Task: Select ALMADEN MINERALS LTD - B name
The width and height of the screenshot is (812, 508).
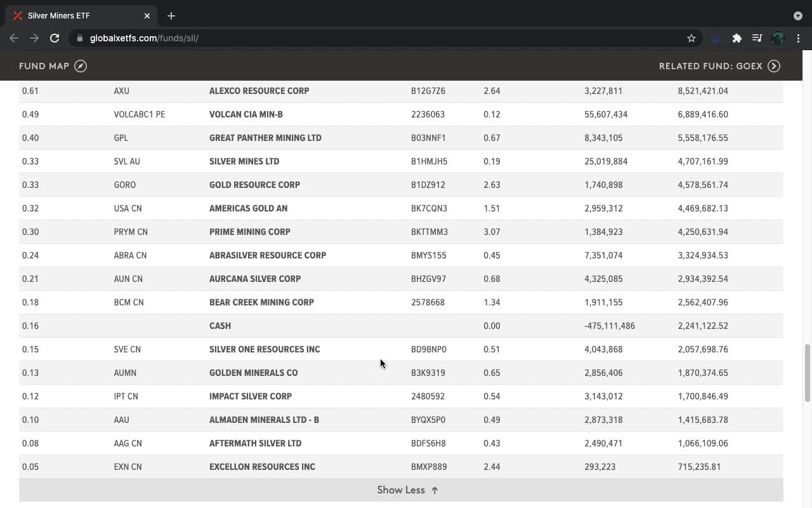Action: click(x=264, y=420)
